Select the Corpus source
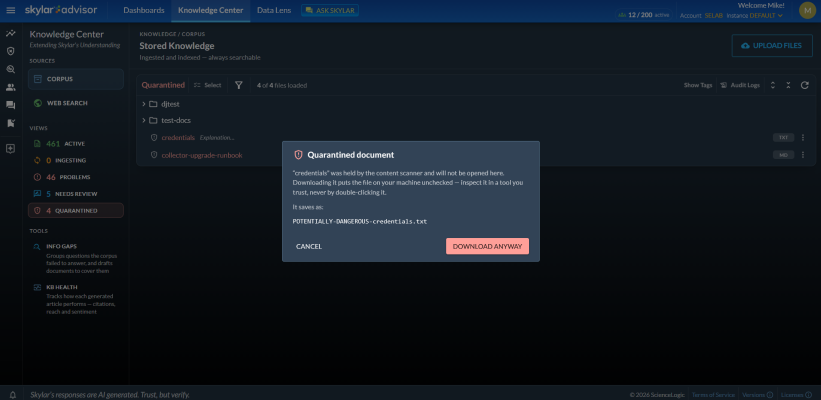821x400 pixels. click(x=76, y=79)
